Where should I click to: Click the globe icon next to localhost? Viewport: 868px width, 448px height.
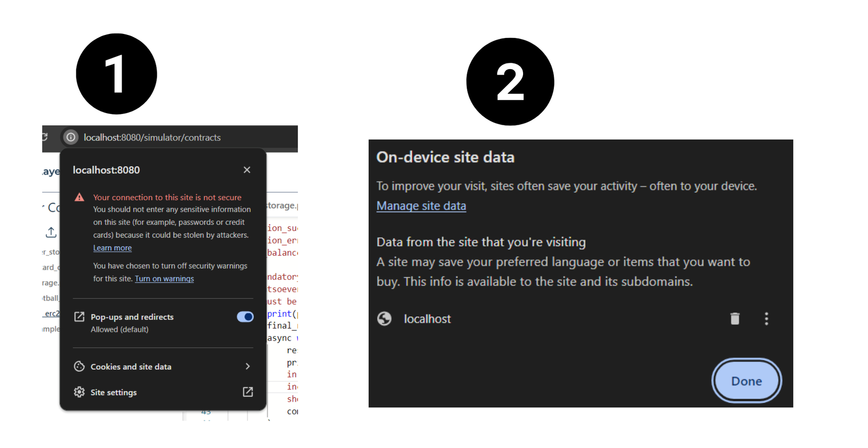[x=384, y=319]
